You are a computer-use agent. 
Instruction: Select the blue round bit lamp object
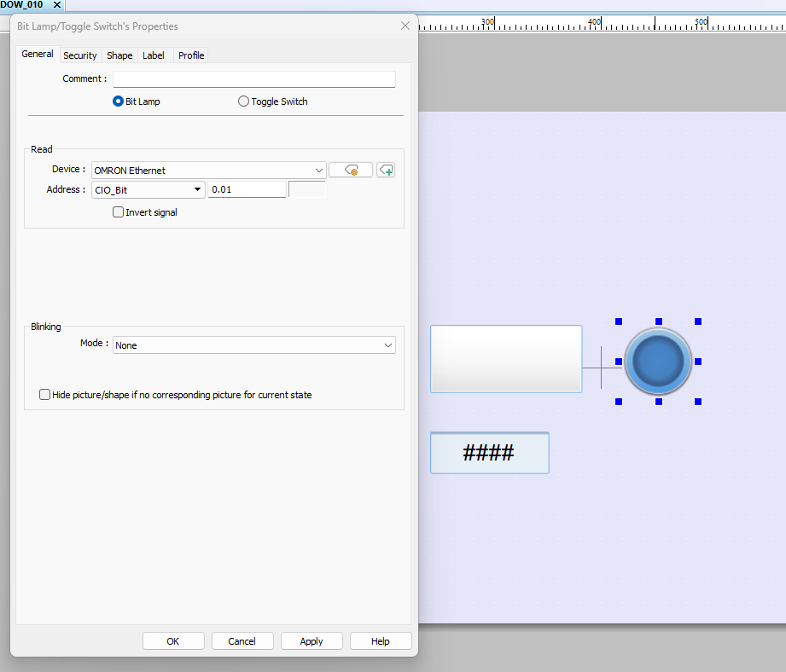(x=658, y=362)
